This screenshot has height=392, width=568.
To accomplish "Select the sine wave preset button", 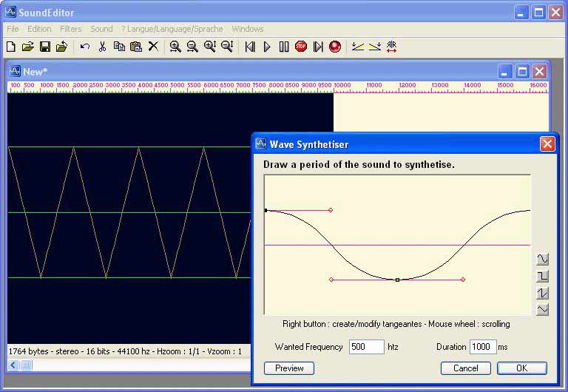I will coord(543,259).
